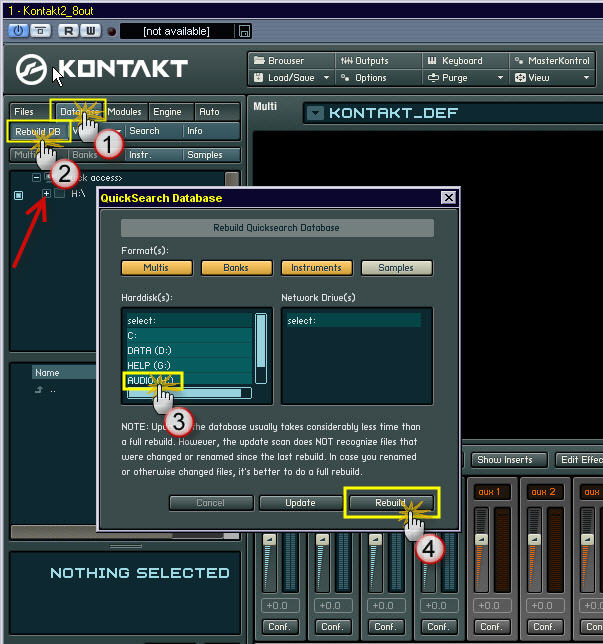The height and width of the screenshot is (644, 603).
Task: Click the floppy save preset icon
Action: pos(244,31)
